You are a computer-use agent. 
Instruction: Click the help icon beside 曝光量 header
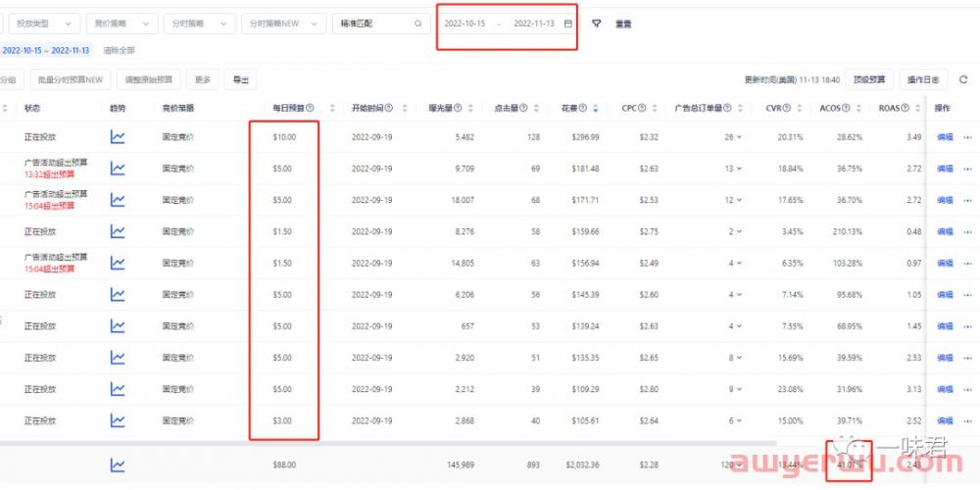click(x=457, y=108)
